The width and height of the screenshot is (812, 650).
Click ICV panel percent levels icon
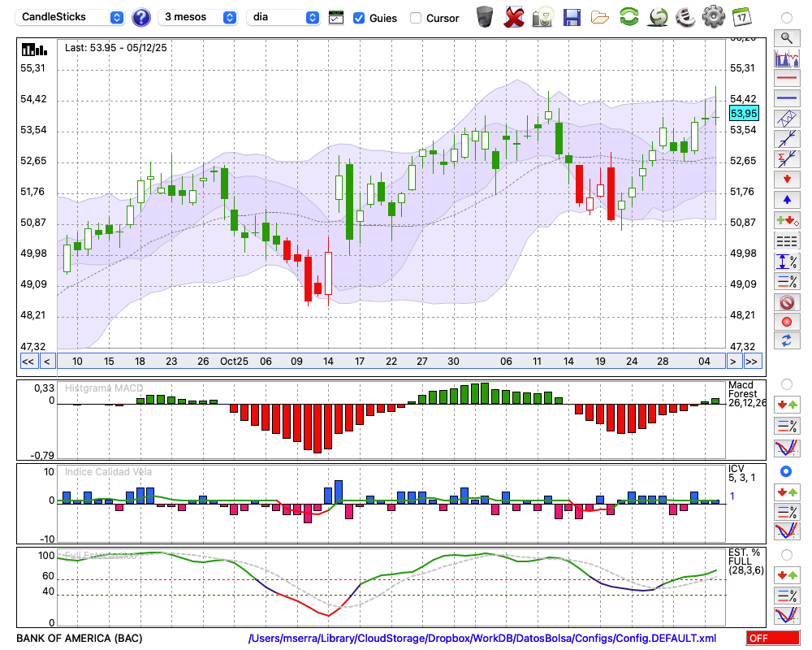[787, 512]
